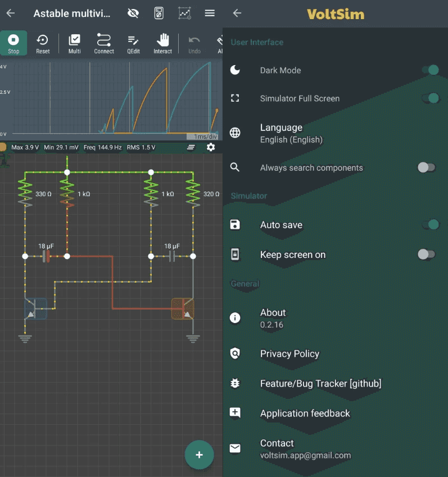Click the 1ms/div time scale label
This screenshot has height=477, width=448.
pyautogui.click(x=205, y=137)
